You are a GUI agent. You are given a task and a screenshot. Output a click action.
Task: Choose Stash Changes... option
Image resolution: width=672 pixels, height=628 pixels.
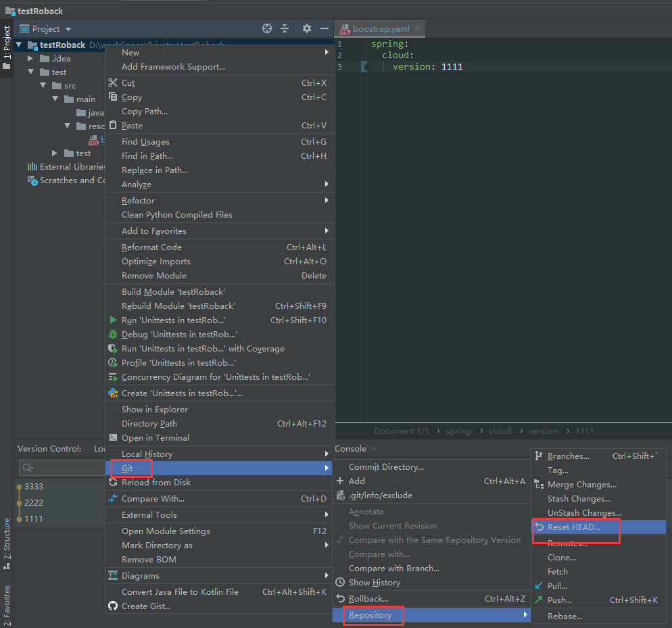tap(599, 498)
